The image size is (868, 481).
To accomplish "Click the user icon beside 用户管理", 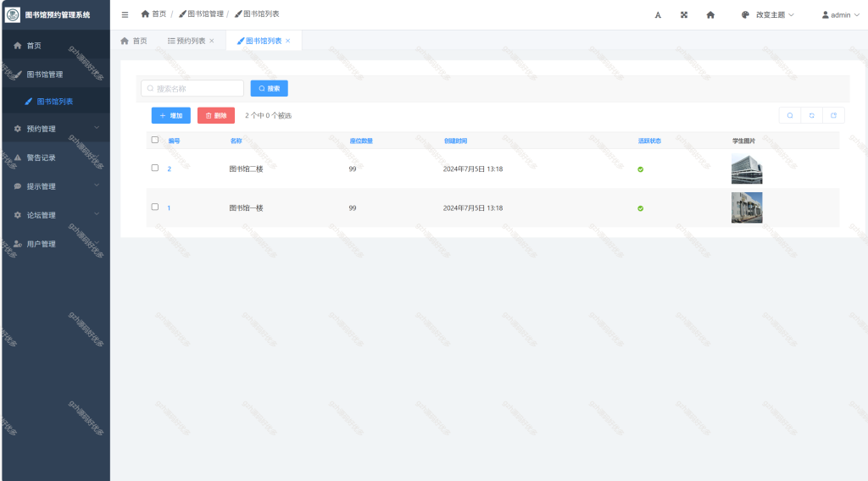I will pos(18,244).
